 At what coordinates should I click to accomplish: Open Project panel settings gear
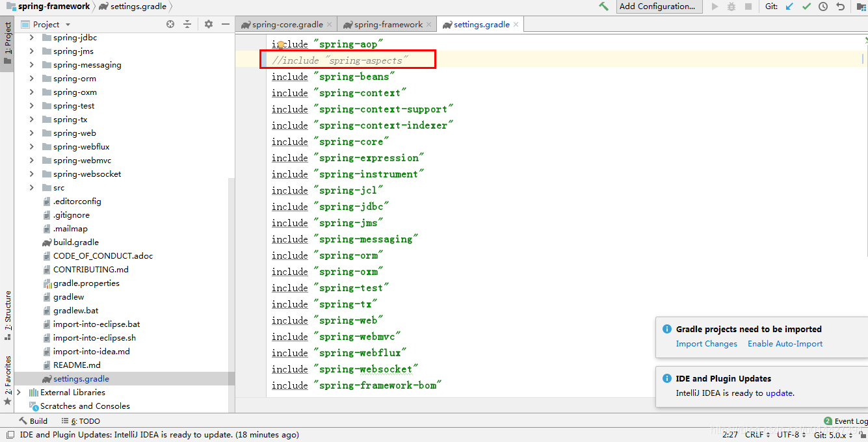[209, 24]
